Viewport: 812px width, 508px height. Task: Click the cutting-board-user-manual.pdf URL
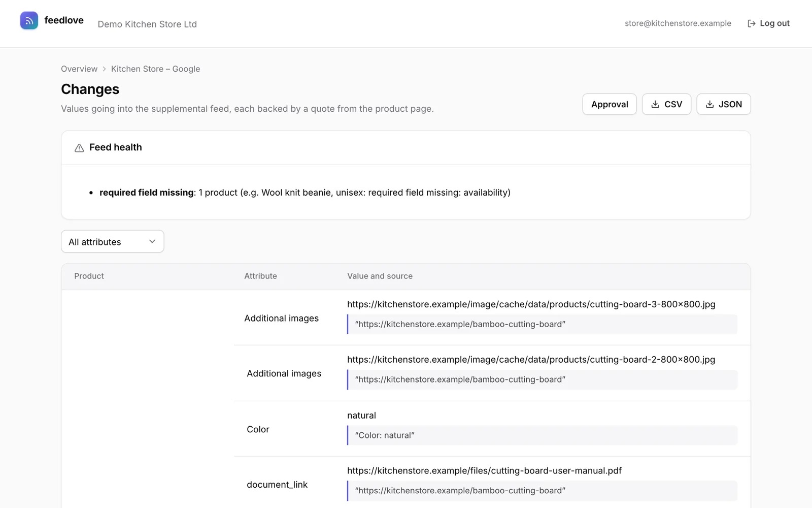484,471
